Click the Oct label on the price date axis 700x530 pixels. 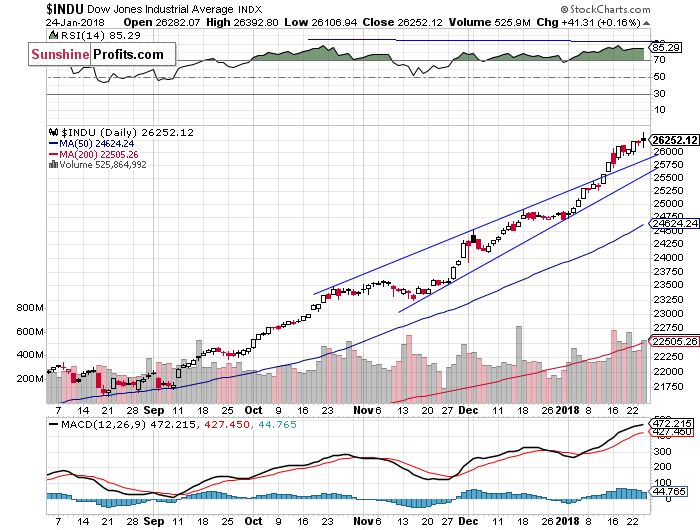254,410
